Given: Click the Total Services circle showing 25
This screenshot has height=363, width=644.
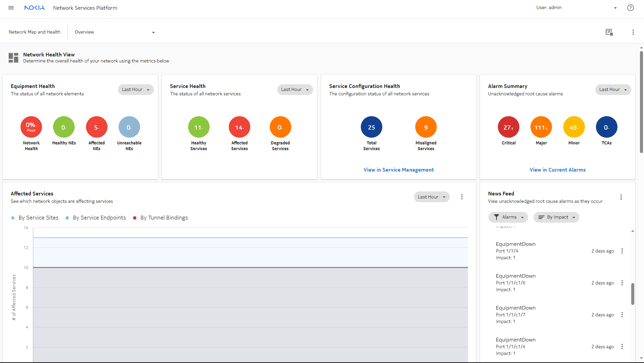Looking at the screenshot, I should (372, 127).
